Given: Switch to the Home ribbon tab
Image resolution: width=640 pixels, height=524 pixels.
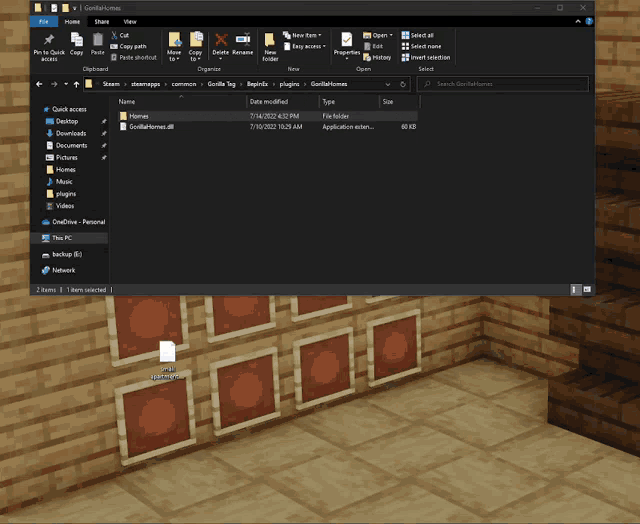Looking at the screenshot, I should 72,22.
